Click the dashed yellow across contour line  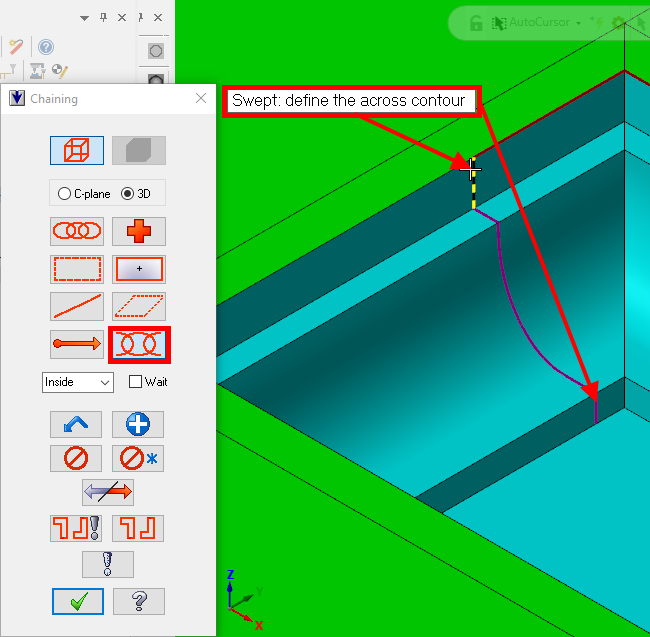click(473, 189)
